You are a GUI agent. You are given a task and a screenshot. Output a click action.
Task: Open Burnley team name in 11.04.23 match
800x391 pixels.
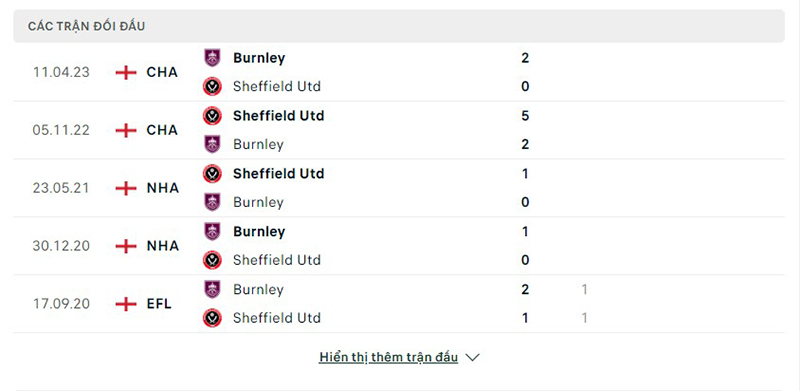coord(259,58)
